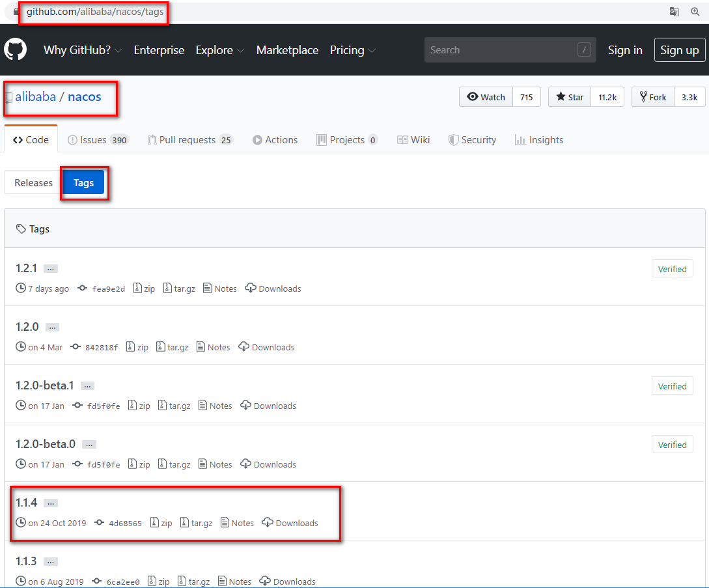Open the 1.2.1 tag title
This screenshot has height=588, width=709.
tap(26, 268)
